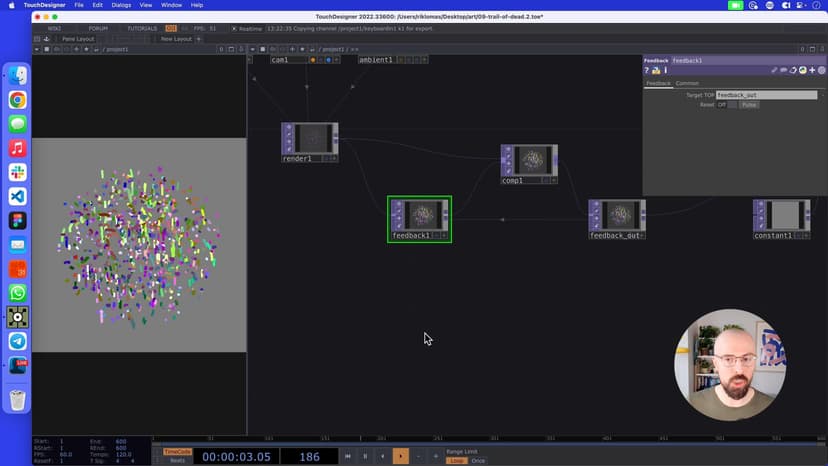Select Once range limit mode
This screenshot has height=466, width=828.
[x=478, y=460]
